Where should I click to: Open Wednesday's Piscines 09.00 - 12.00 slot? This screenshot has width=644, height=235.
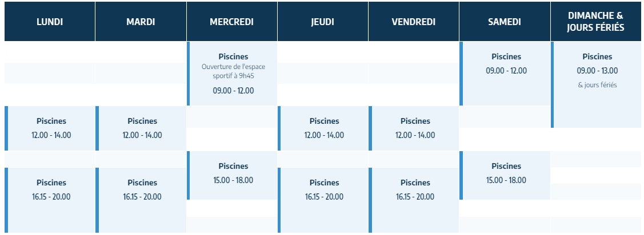click(x=231, y=74)
